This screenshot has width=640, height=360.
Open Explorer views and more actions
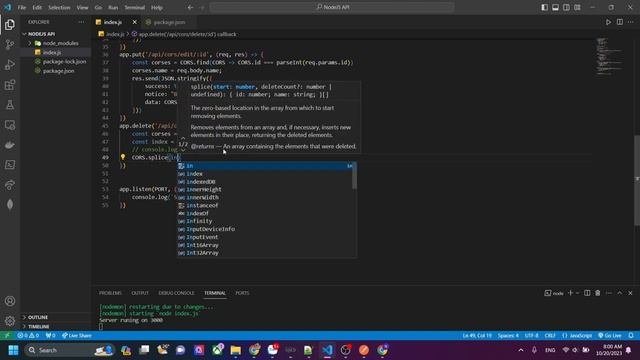(x=81, y=22)
